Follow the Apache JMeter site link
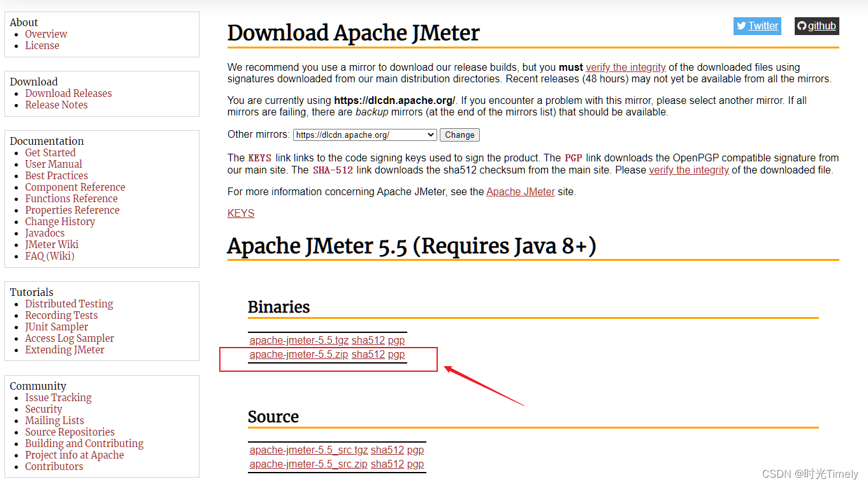This screenshot has width=868, height=486. pos(521,191)
